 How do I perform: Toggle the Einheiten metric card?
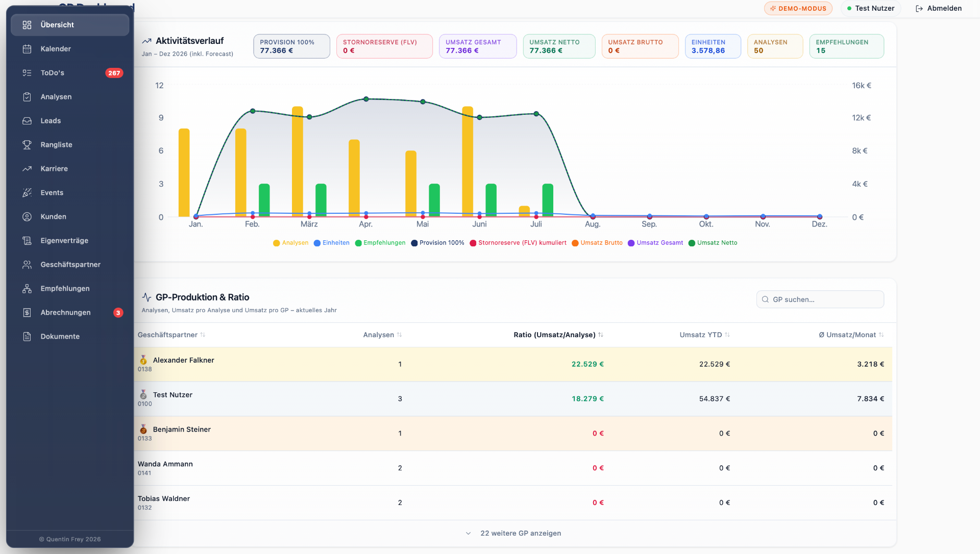pyautogui.click(x=713, y=46)
